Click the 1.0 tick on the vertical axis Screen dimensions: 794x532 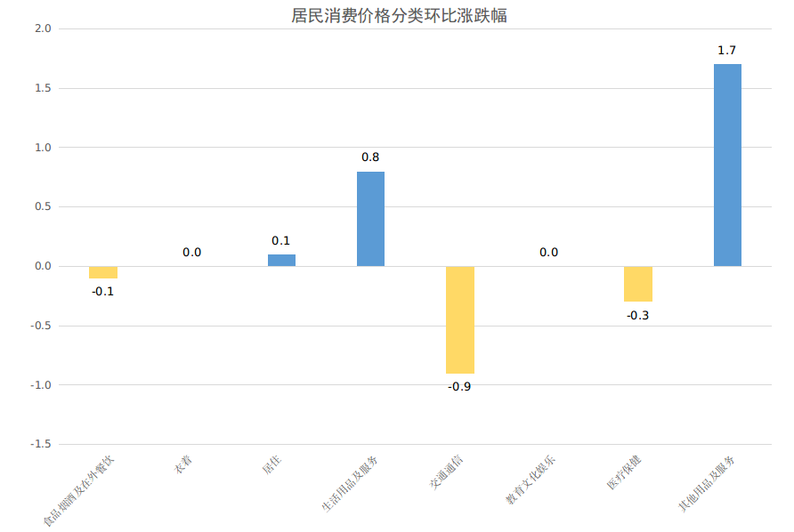(42, 148)
